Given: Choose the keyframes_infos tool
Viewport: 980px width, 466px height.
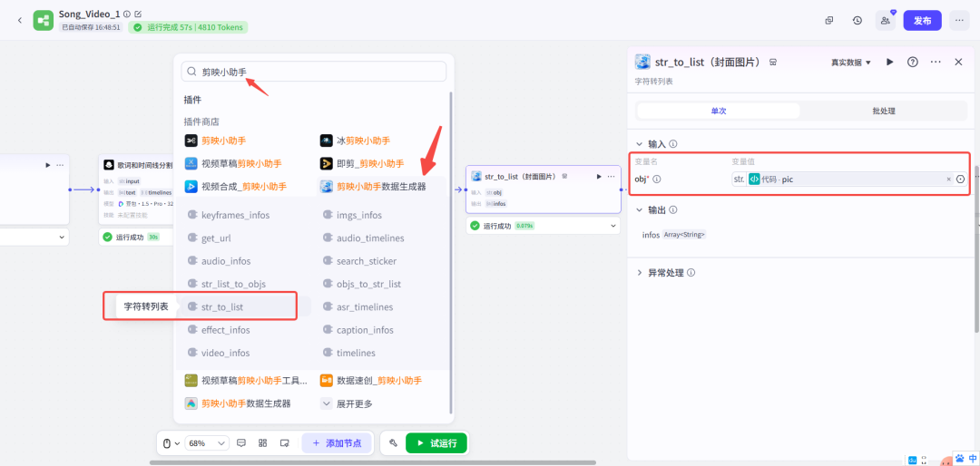Looking at the screenshot, I should tap(229, 215).
